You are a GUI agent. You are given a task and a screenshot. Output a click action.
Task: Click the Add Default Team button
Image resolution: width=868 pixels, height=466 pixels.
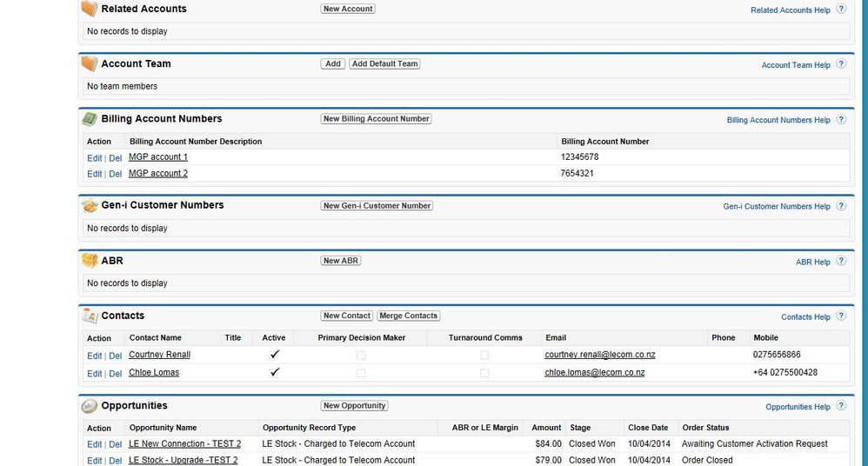click(384, 64)
